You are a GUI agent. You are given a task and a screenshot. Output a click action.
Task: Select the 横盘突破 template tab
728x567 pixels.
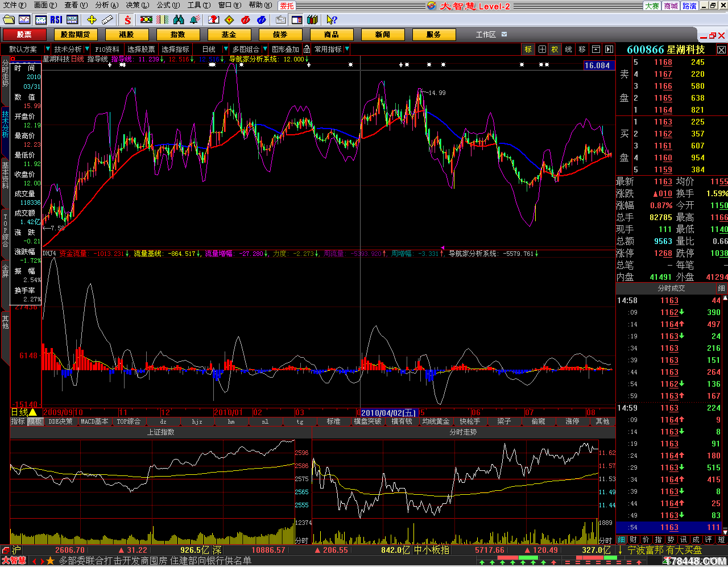click(367, 421)
